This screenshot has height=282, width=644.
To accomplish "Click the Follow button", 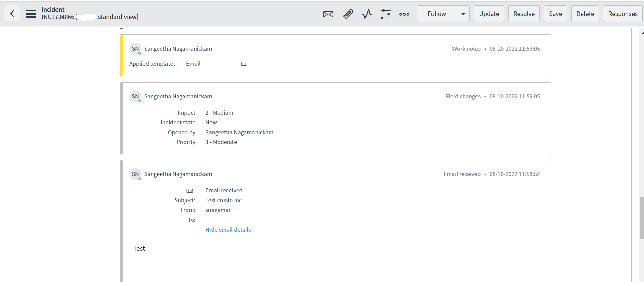I will pos(437,14).
